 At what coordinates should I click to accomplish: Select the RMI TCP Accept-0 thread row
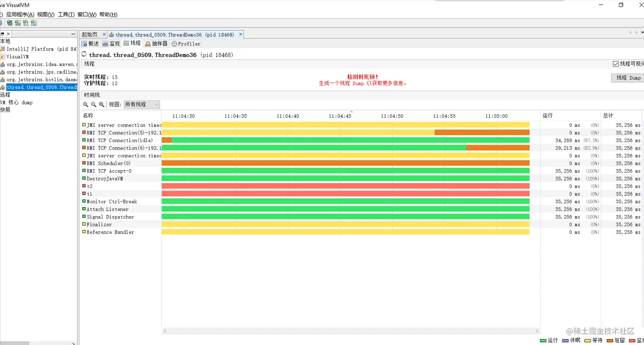361,171
